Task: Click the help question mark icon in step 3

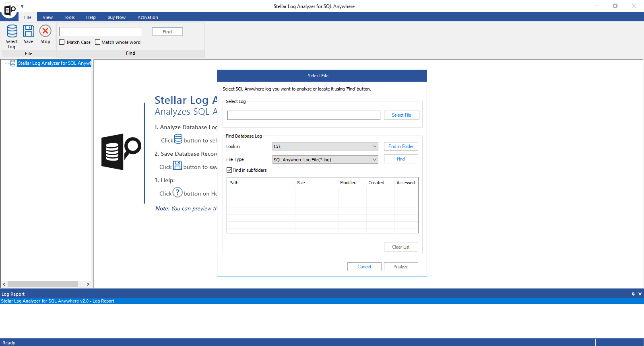Action: point(178,192)
